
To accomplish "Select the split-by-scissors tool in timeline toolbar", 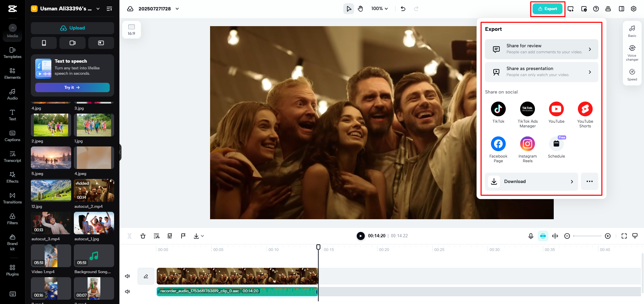I will (156, 236).
